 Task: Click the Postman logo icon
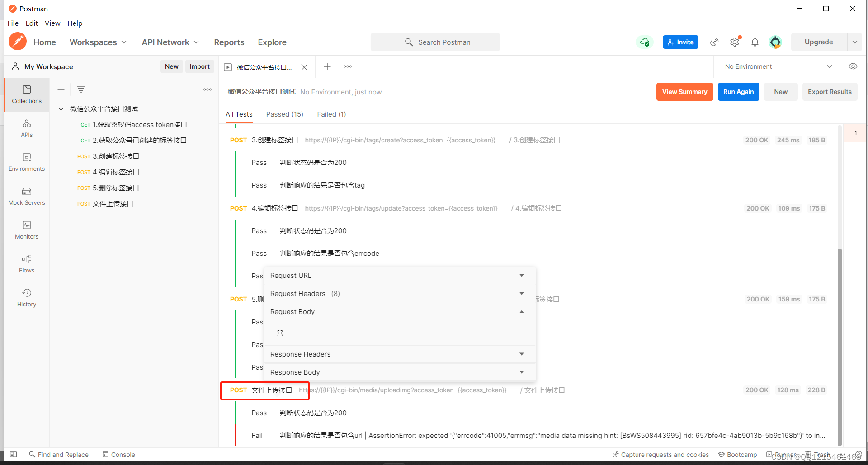pyautogui.click(x=18, y=42)
